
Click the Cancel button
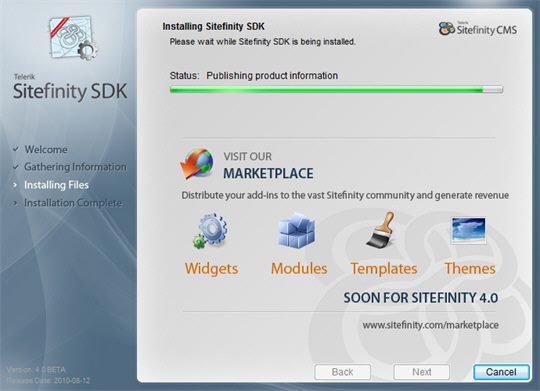[501, 372]
